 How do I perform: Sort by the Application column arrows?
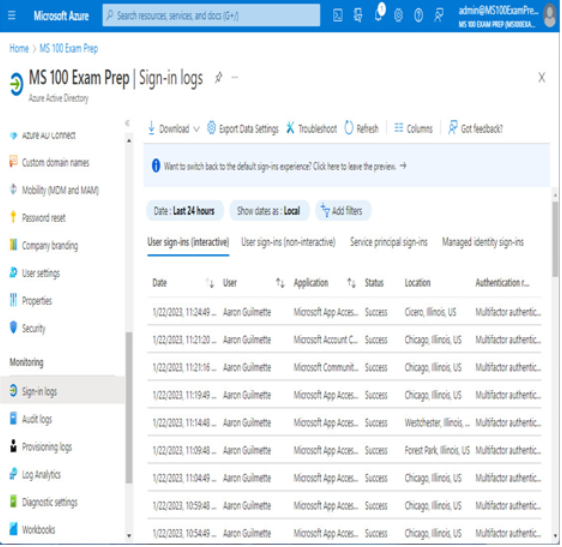point(351,283)
